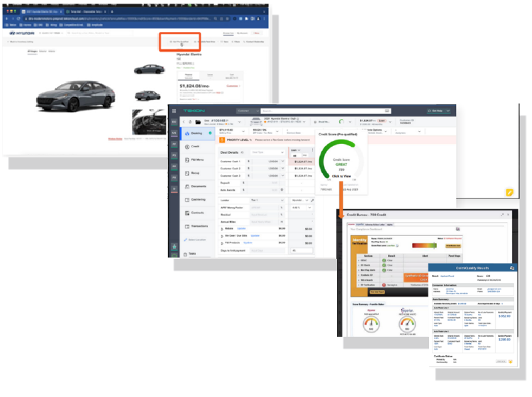Click the folder icon beside the deal number

198,122
